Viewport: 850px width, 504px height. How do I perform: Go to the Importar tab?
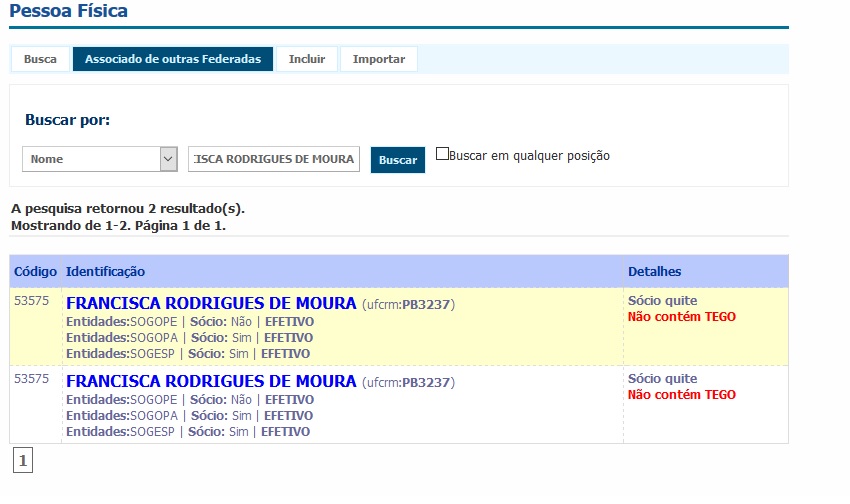[x=379, y=59]
